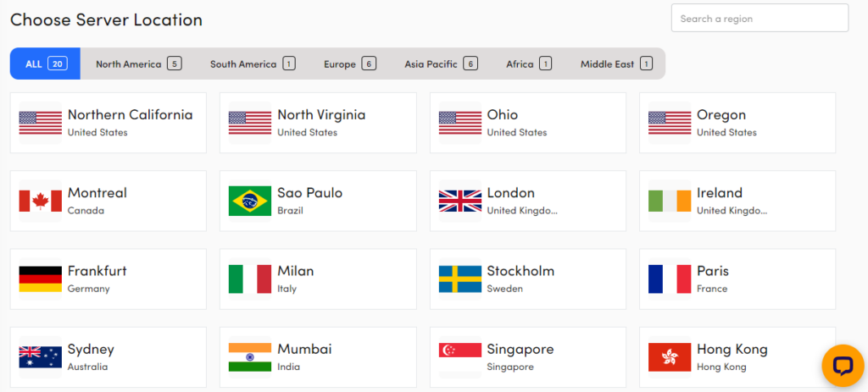The image size is (868, 392).
Task: Click the Brazil flag next to Sao Paulo
Action: tap(250, 201)
